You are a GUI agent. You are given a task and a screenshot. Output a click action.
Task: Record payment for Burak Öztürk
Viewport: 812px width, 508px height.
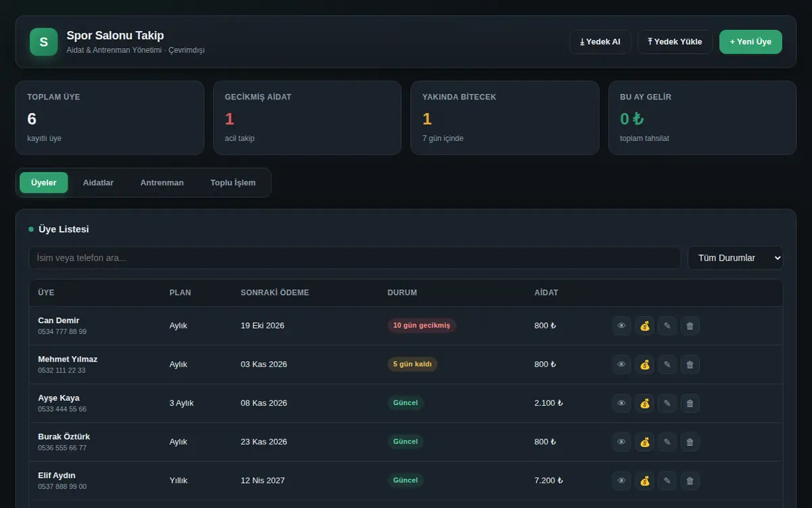(x=644, y=442)
